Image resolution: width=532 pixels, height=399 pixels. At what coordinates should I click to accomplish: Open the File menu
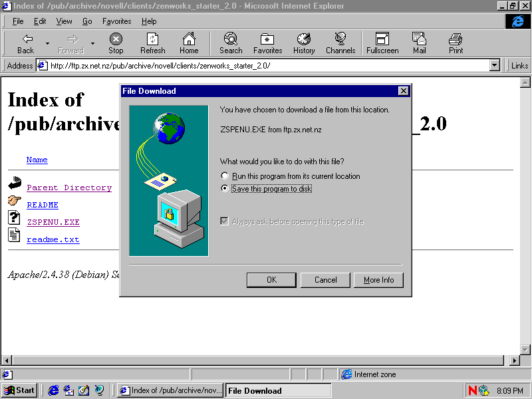pyautogui.click(x=18, y=21)
